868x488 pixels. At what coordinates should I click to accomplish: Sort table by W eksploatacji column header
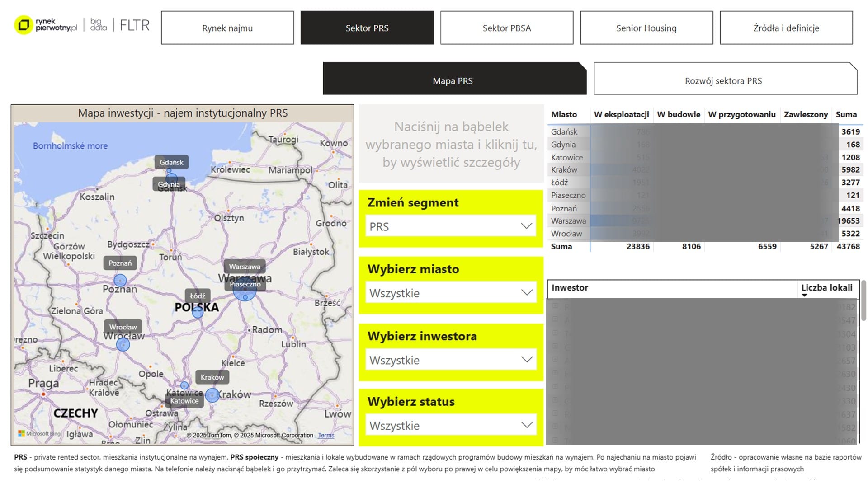621,114
